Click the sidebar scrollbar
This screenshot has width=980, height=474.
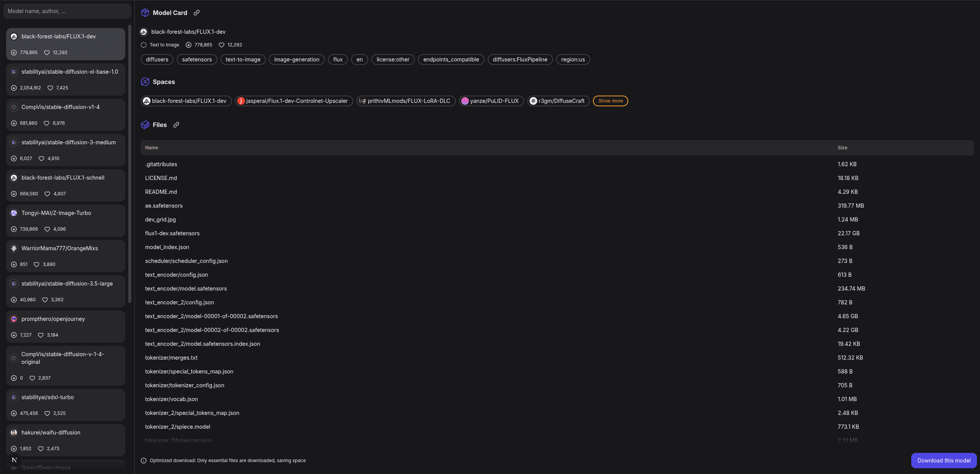pyautogui.click(x=129, y=161)
